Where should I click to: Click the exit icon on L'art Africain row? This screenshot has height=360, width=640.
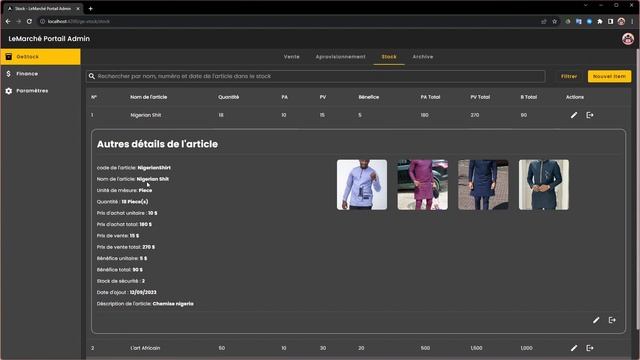tap(590, 348)
